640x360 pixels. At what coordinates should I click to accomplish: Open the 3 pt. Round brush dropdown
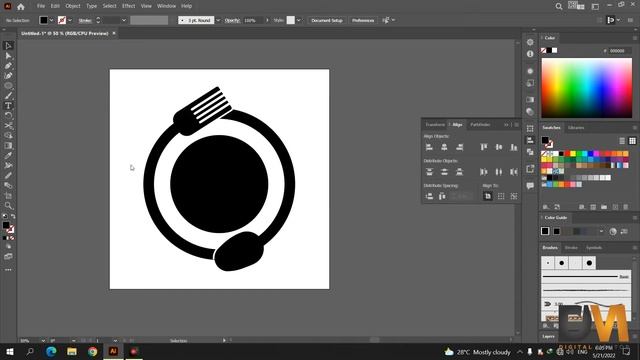[x=218, y=20]
